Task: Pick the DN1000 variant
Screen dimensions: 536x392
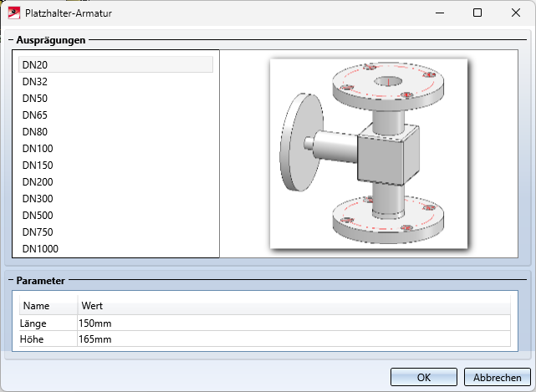Action: tap(115, 249)
